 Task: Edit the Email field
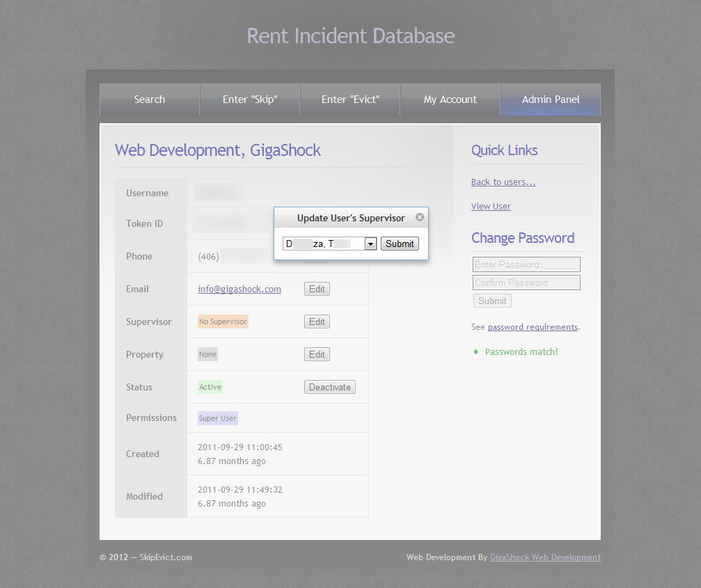pos(317,289)
